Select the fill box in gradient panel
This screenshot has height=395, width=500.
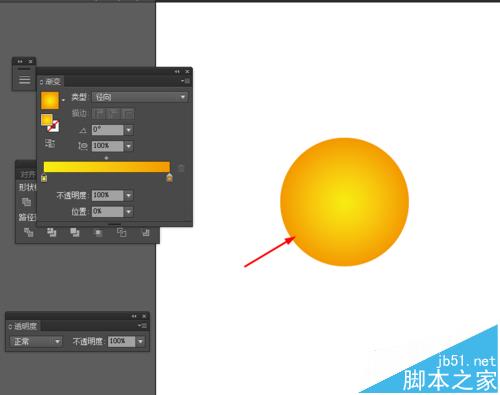coord(46,120)
